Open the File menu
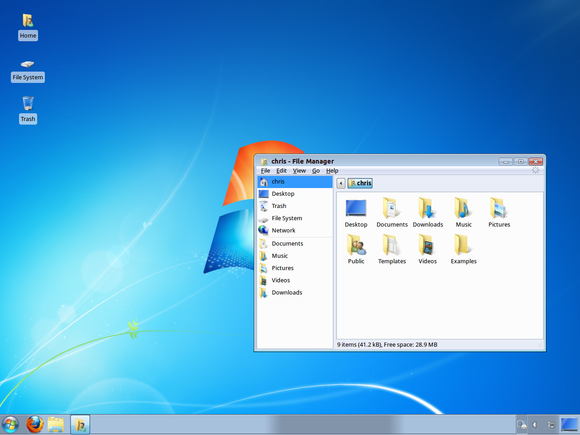The image size is (580, 435). [265, 171]
